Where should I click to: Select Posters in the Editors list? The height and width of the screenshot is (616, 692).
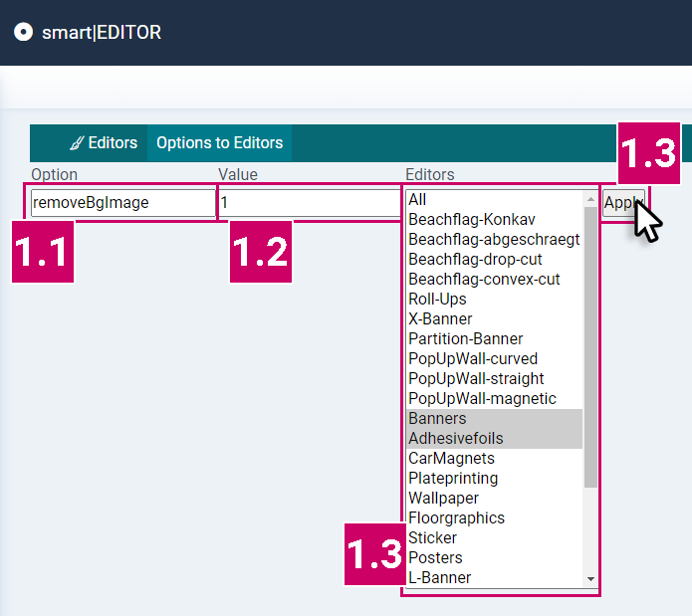[x=494, y=557]
